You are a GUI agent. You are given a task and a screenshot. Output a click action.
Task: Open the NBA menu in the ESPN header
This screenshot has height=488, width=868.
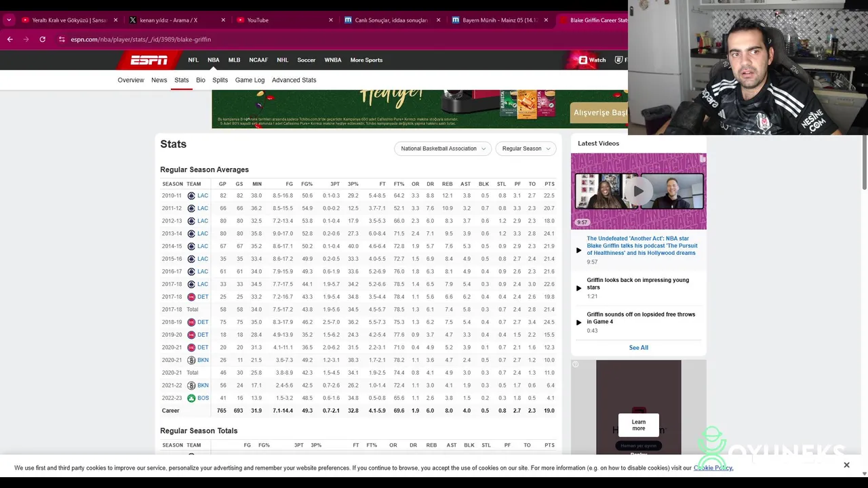(214, 60)
